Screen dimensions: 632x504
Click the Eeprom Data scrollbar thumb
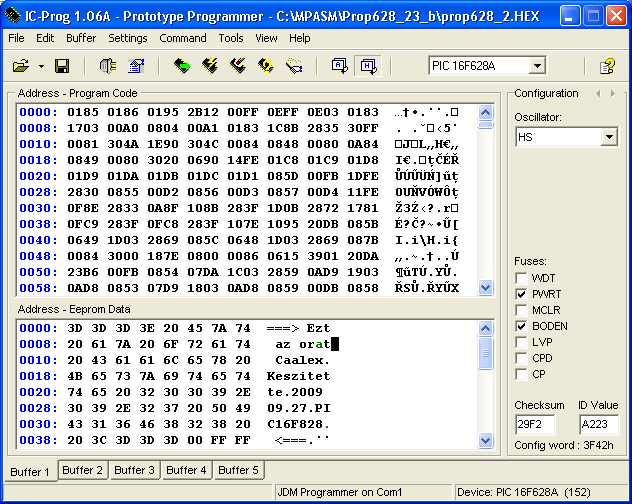[x=486, y=353]
